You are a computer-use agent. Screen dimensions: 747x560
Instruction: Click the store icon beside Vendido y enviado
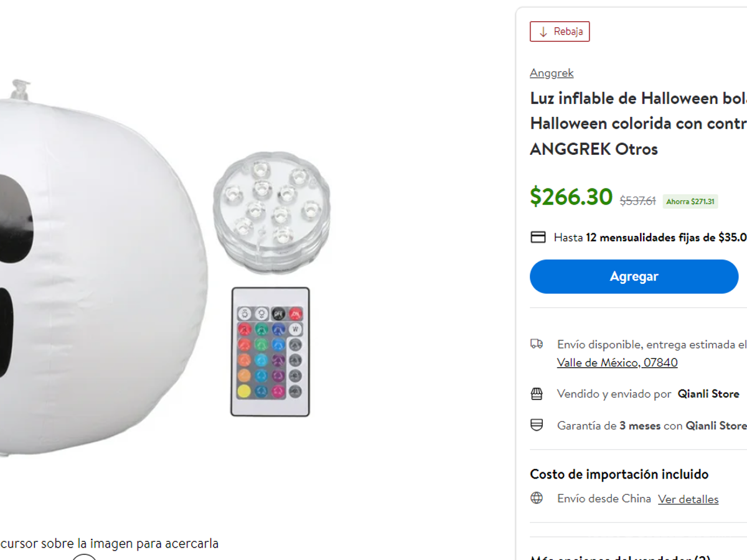coord(537,394)
